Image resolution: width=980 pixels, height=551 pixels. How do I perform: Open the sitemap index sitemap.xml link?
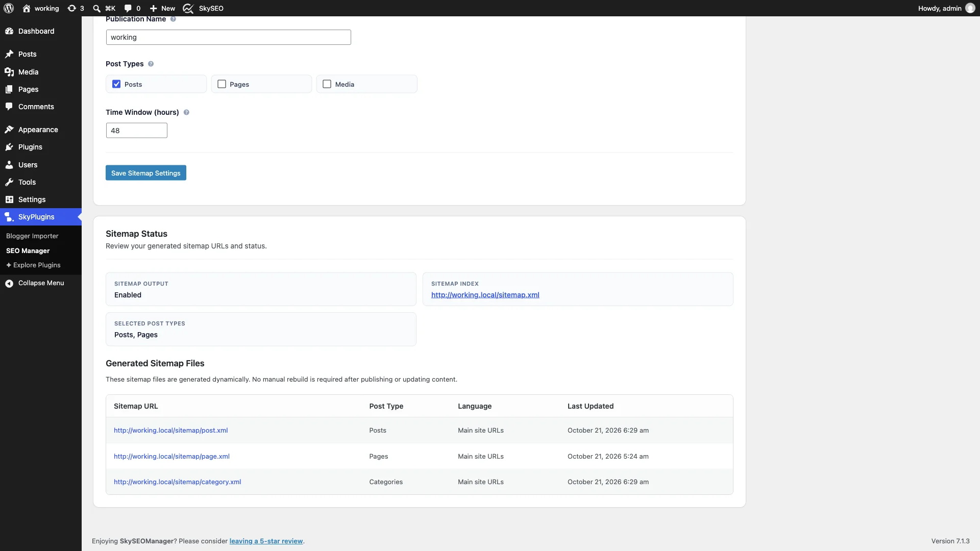tap(485, 295)
